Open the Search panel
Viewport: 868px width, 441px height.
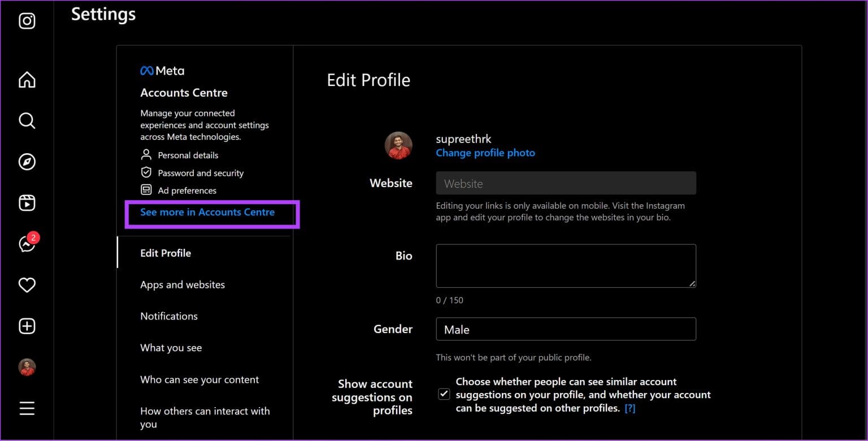pos(27,120)
